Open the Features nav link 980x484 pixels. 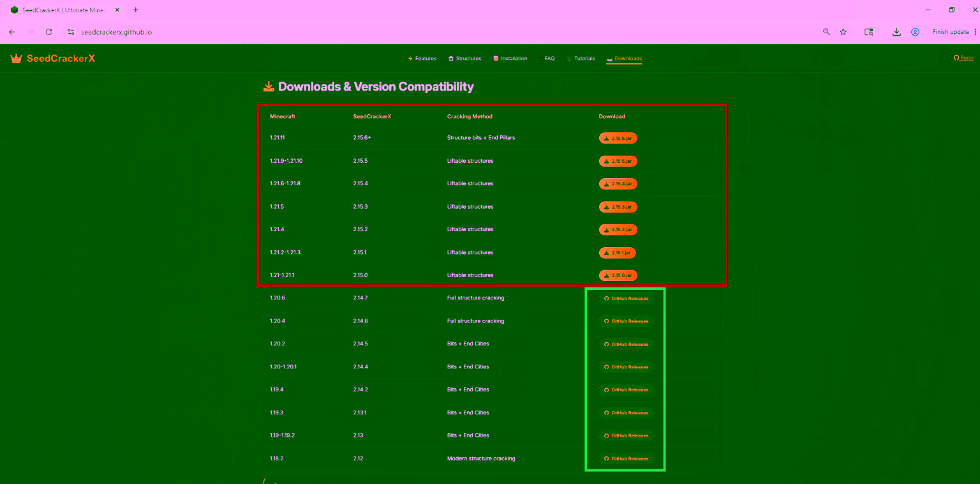point(422,58)
